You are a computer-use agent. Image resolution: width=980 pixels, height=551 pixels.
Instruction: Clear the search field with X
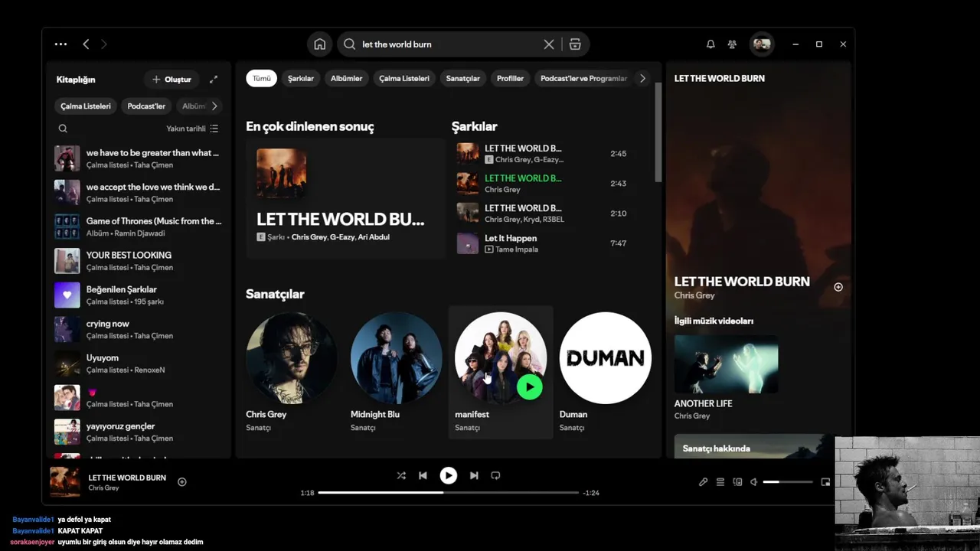click(549, 44)
